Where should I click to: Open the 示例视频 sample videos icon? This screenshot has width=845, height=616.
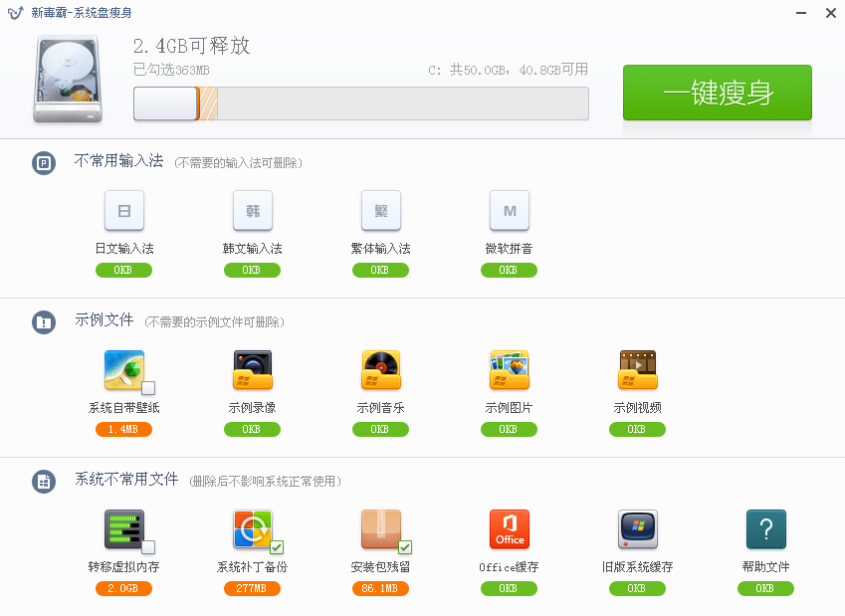637,369
